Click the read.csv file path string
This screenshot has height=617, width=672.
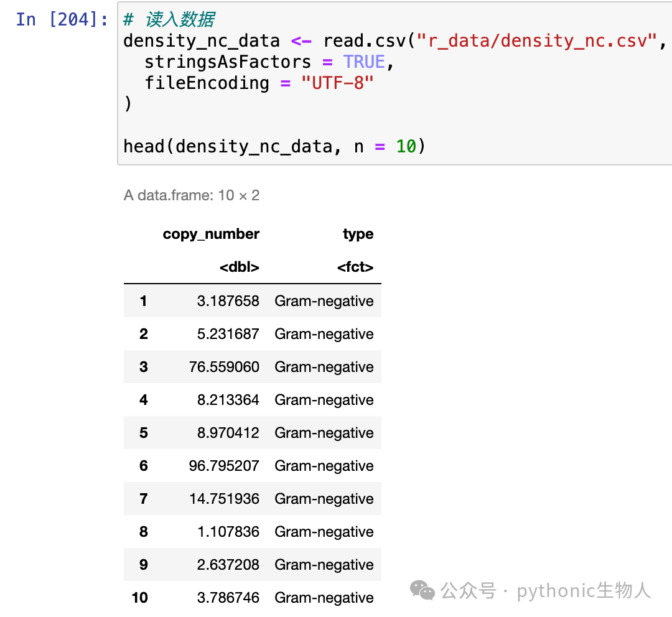coord(536,40)
